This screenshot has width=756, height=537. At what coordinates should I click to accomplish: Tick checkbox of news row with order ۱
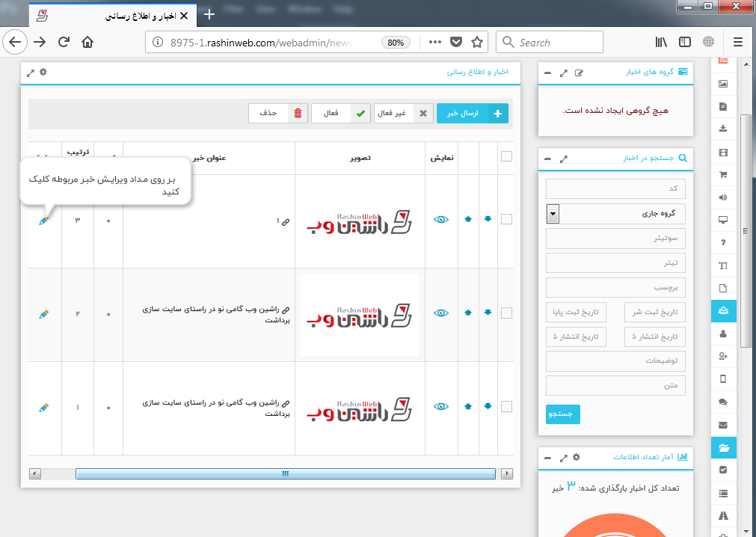(x=506, y=406)
